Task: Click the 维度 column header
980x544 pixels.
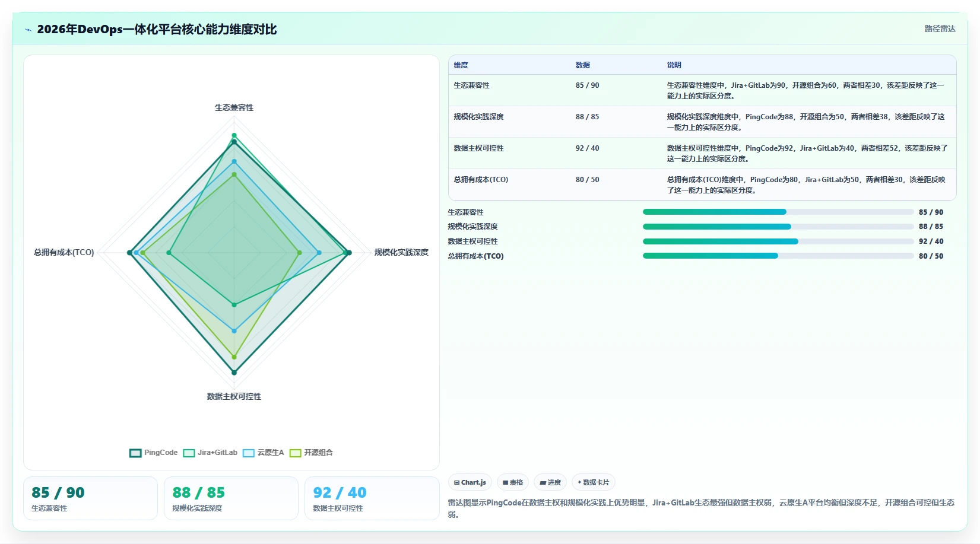Action: pos(461,65)
